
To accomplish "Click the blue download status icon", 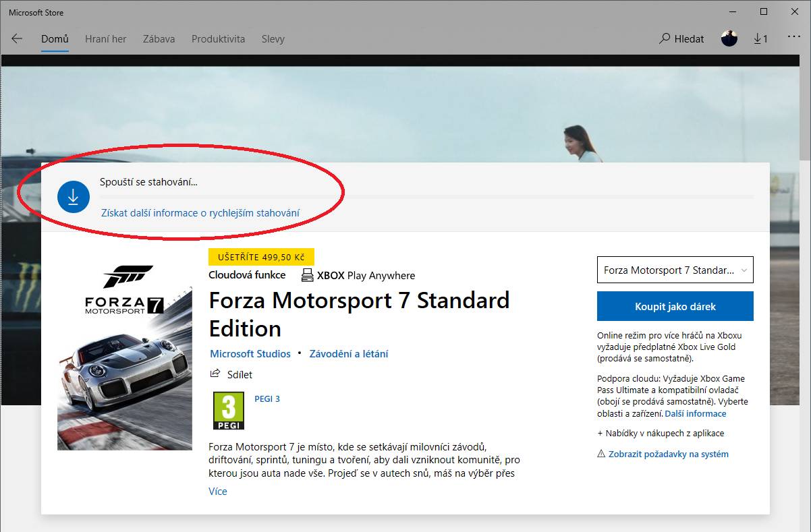I will click(x=74, y=197).
